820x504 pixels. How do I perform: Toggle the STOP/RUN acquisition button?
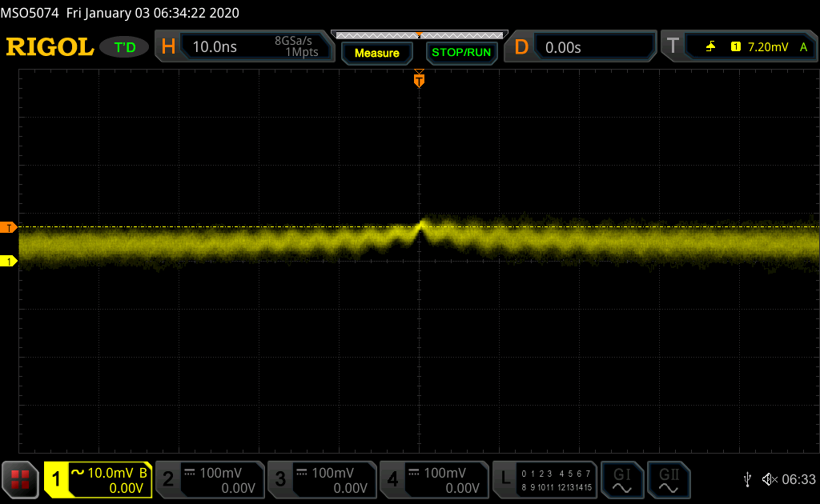(x=461, y=53)
